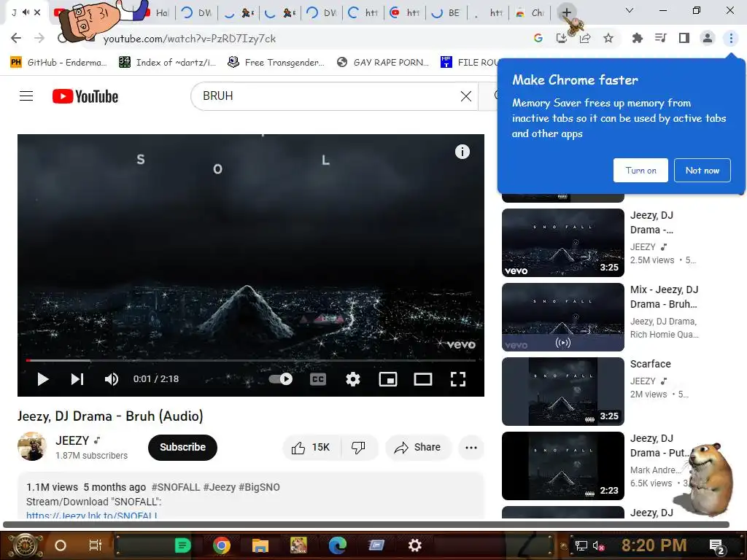Viewport: 747px width, 560px height.
Task: Switch to the htt tab with red icon
Action: coord(405,13)
